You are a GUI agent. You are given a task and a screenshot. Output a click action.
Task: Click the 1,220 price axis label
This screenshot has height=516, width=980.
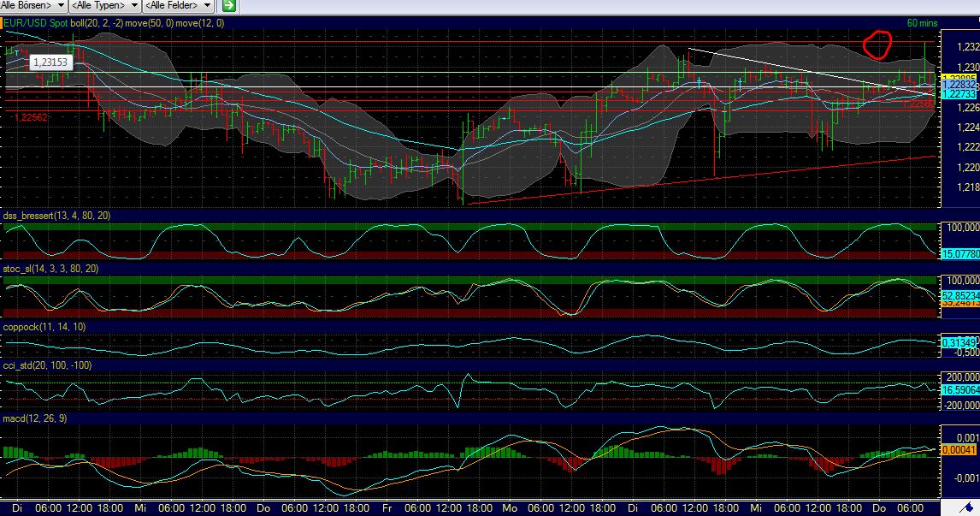click(967, 167)
